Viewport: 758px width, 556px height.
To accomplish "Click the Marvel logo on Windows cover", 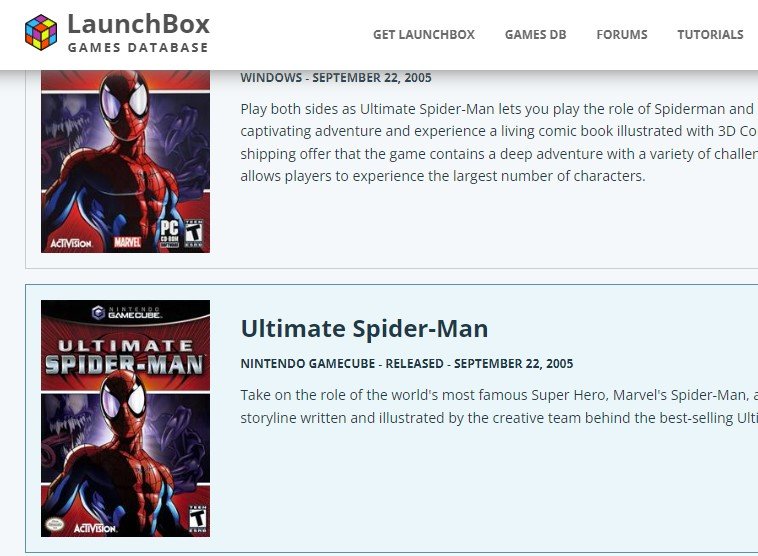I will [127, 242].
